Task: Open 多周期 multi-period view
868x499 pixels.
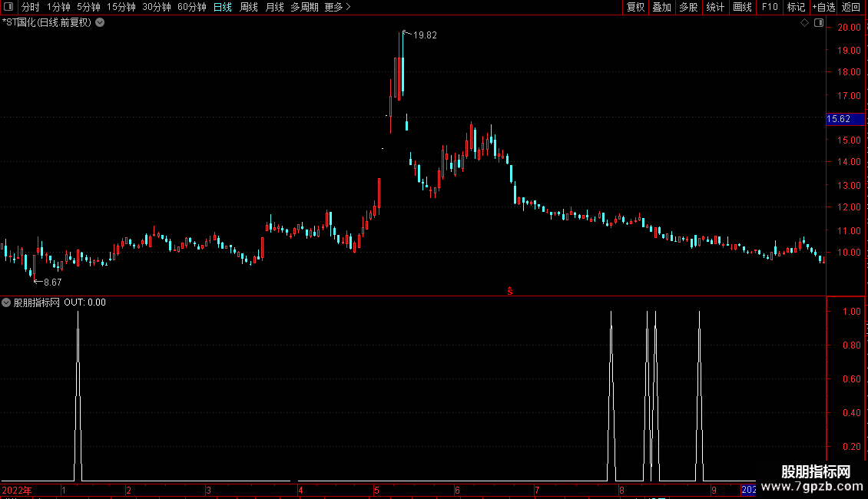Action: coord(304,7)
